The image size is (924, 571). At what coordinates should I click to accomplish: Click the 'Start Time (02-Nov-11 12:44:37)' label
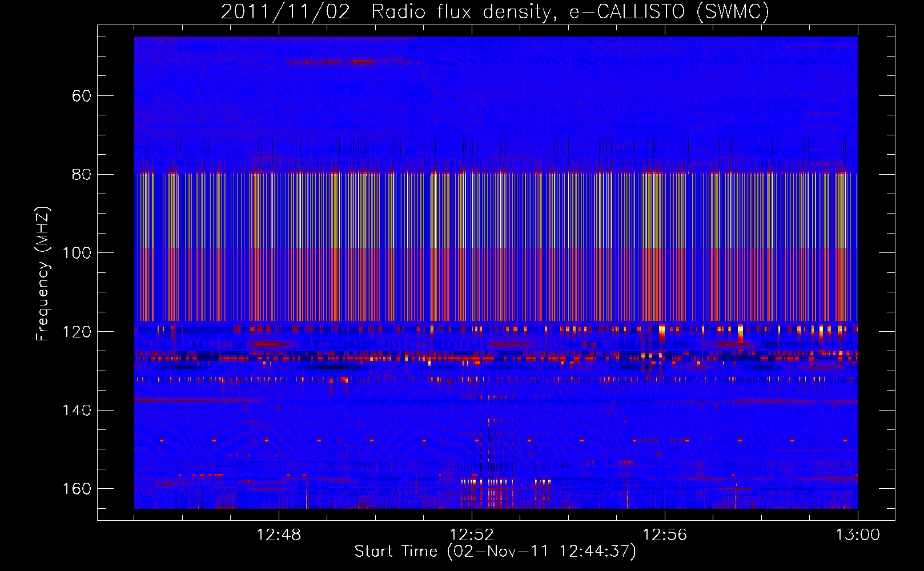click(x=495, y=552)
